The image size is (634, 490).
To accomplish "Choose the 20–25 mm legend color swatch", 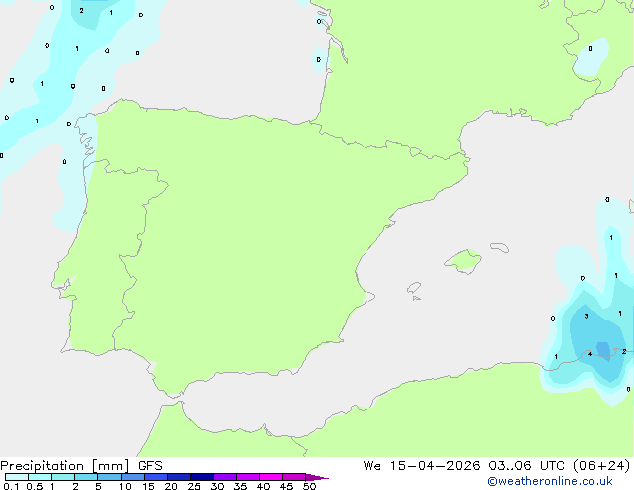I will coord(179,477).
